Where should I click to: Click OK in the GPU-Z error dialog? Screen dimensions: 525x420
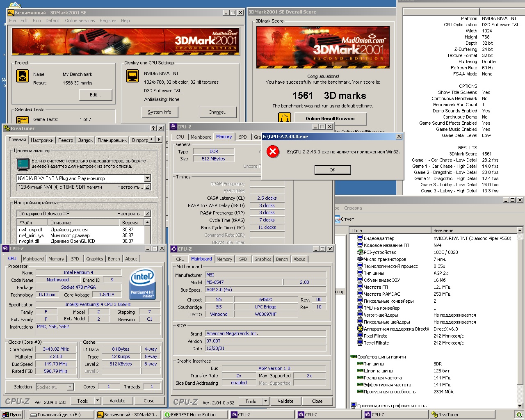332,170
